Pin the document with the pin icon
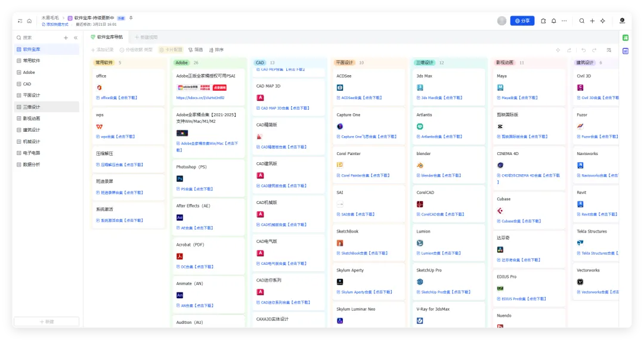The image size is (644, 340). point(131,18)
